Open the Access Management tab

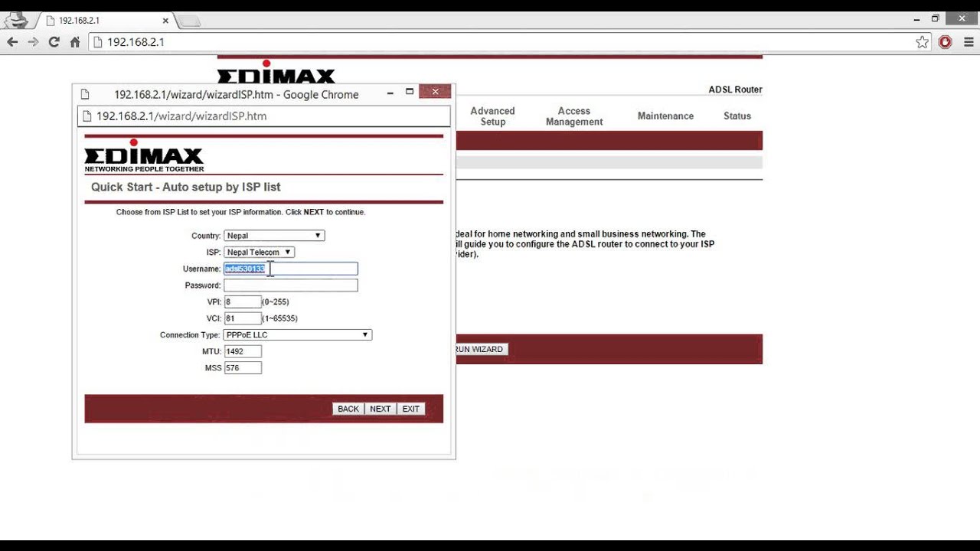574,116
